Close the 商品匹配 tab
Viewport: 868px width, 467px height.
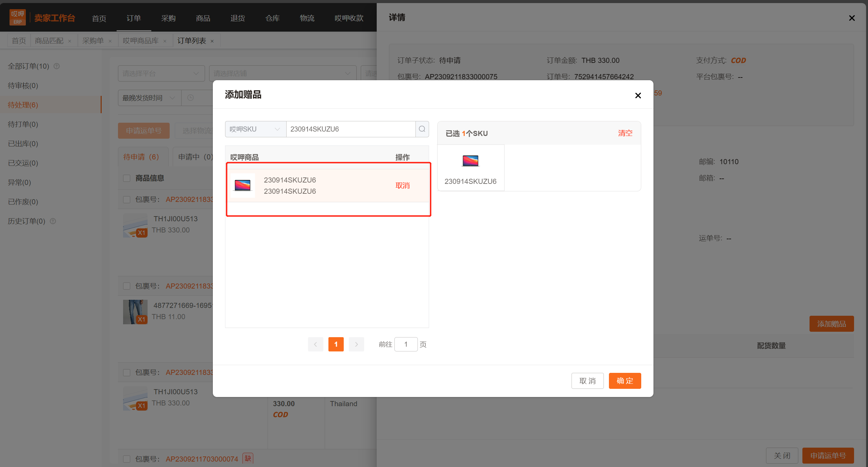[x=70, y=41]
